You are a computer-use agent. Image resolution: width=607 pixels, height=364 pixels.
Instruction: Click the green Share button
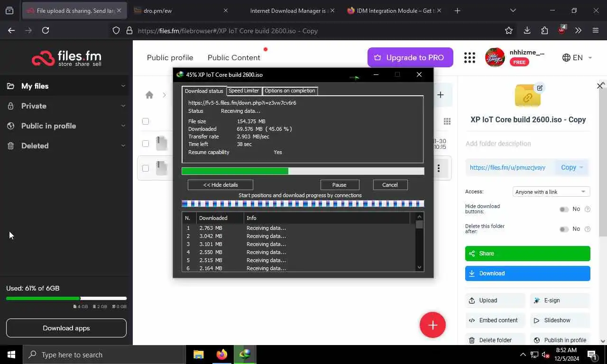pyautogui.click(x=527, y=254)
